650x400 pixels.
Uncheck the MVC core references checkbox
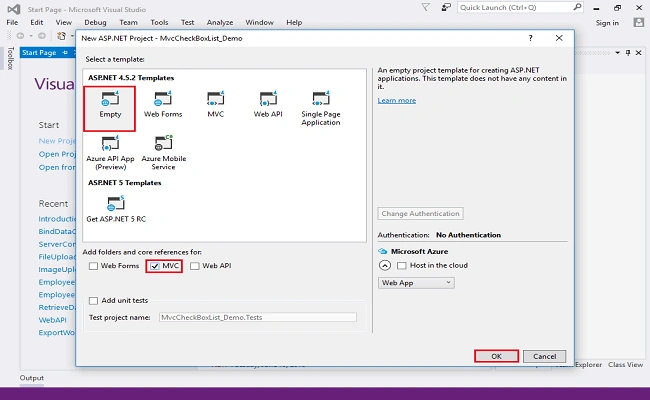[x=155, y=266]
